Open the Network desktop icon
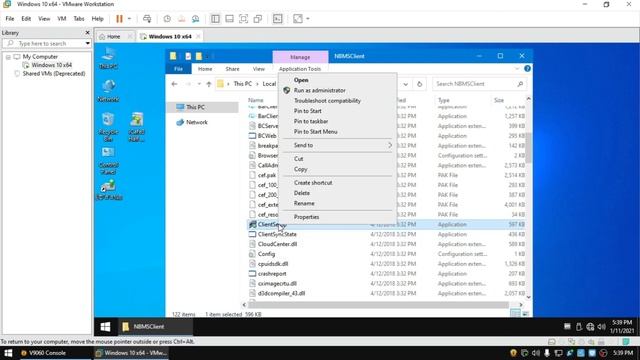The height and width of the screenshot is (360, 640). click(109, 91)
